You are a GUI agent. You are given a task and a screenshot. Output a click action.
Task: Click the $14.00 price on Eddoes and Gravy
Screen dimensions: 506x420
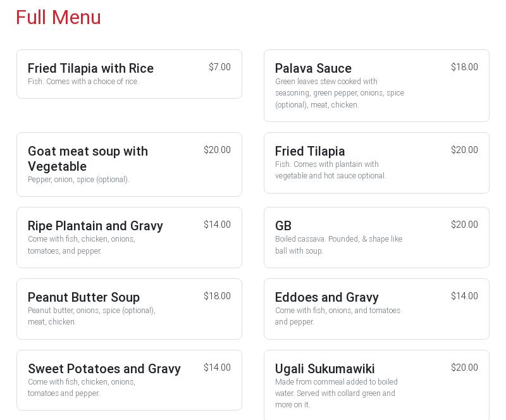coord(464,296)
